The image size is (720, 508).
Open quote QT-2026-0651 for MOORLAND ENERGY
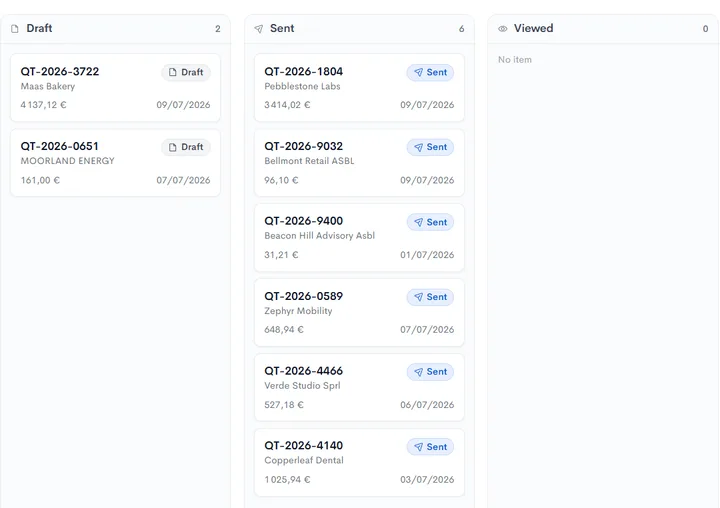click(115, 163)
